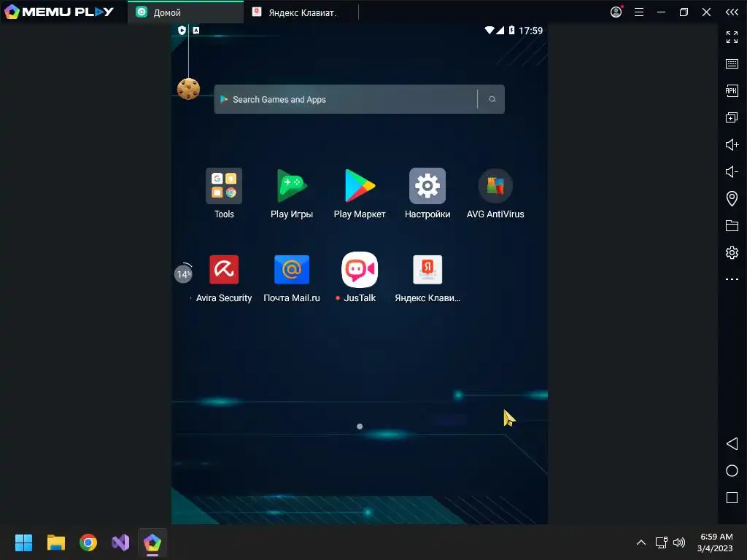Click the page indicator dot
This screenshot has width=747, height=560.
coord(360,426)
